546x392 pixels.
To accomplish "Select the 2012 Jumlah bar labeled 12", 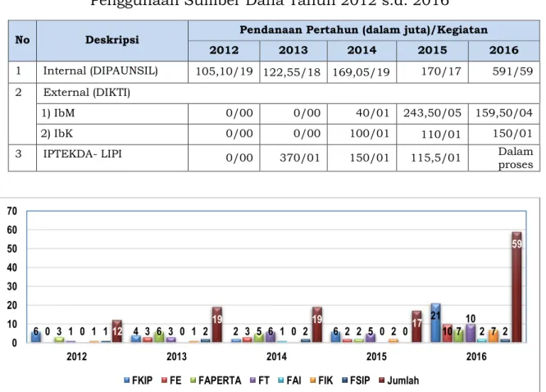I will (117, 330).
